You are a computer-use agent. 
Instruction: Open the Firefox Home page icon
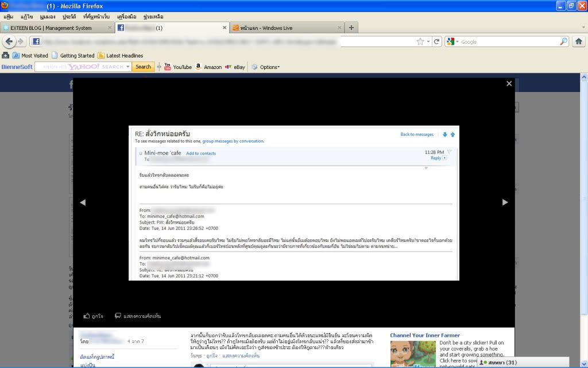pyautogui.click(x=579, y=41)
